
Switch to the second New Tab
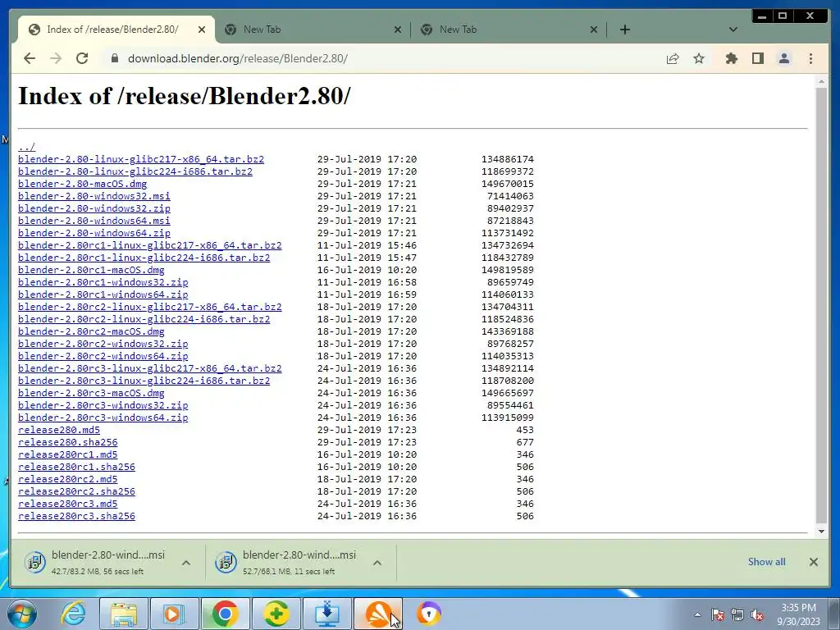click(509, 30)
